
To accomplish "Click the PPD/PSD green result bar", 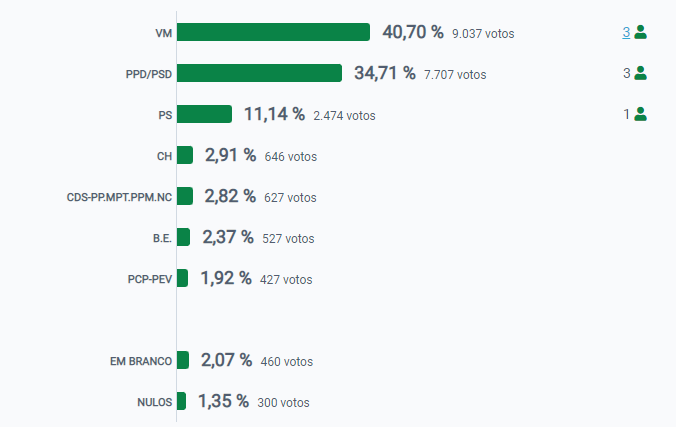I will (x=260, y=73).
